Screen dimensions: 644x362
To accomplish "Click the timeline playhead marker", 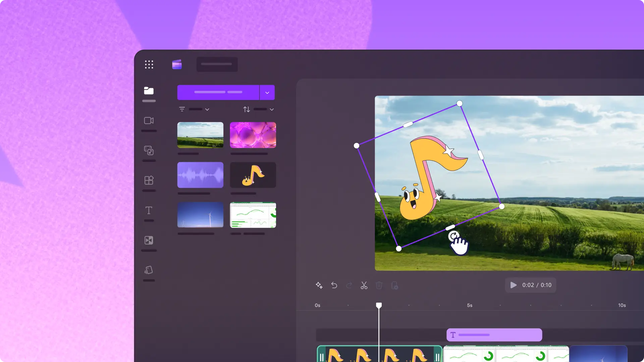I will [379, 305].
